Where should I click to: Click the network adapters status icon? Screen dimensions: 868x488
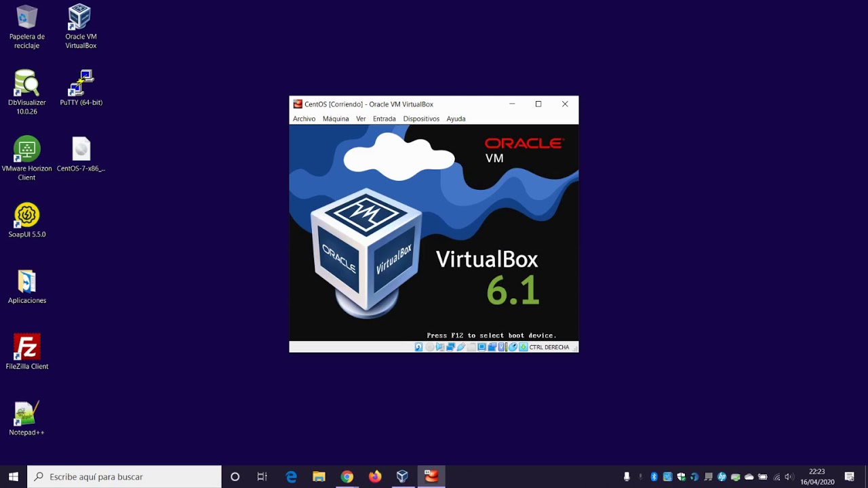(x=451, y=347)
